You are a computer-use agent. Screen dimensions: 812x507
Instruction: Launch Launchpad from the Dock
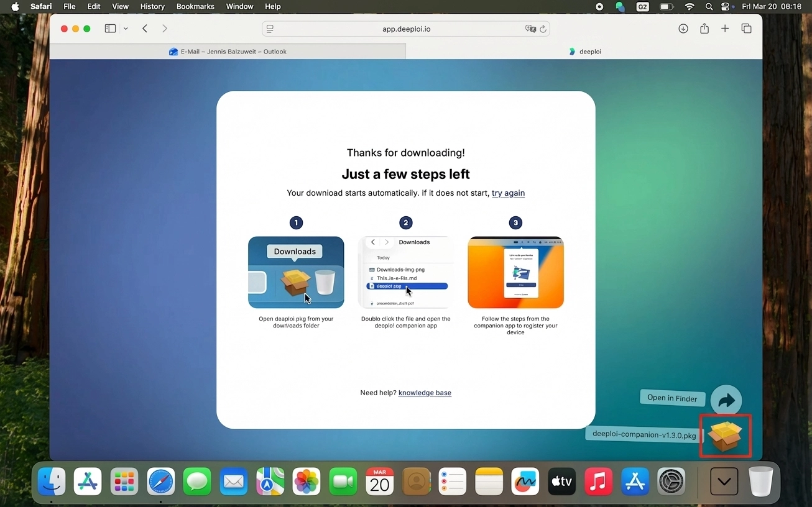point(124,482)
